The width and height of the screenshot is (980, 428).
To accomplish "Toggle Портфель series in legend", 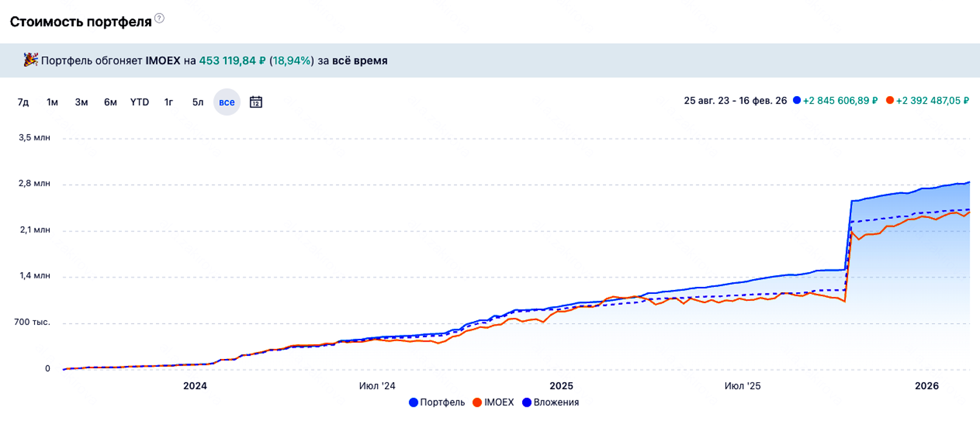I will pyautogui.click(x=436, y=402).
